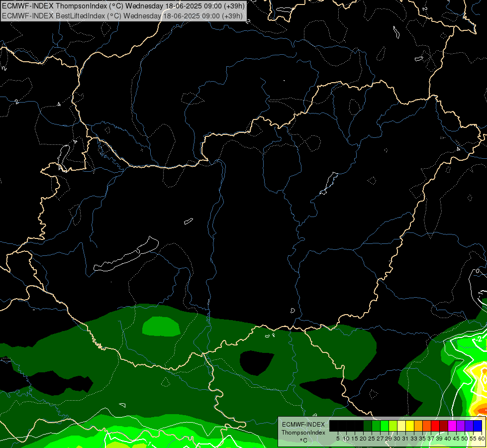Click the legend tick label '60'
Screen dimensions: 487x448
[481, 439]
